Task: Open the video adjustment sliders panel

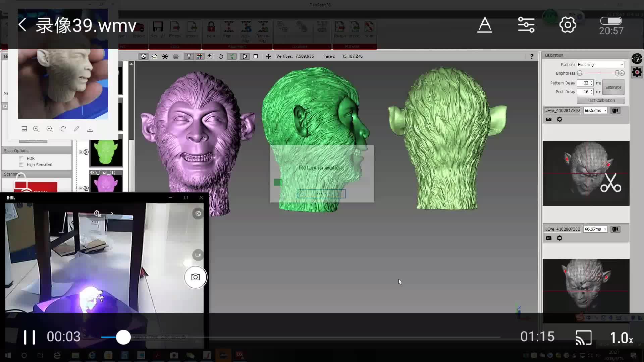Action: pyautogui.click(x=526, y=25)
